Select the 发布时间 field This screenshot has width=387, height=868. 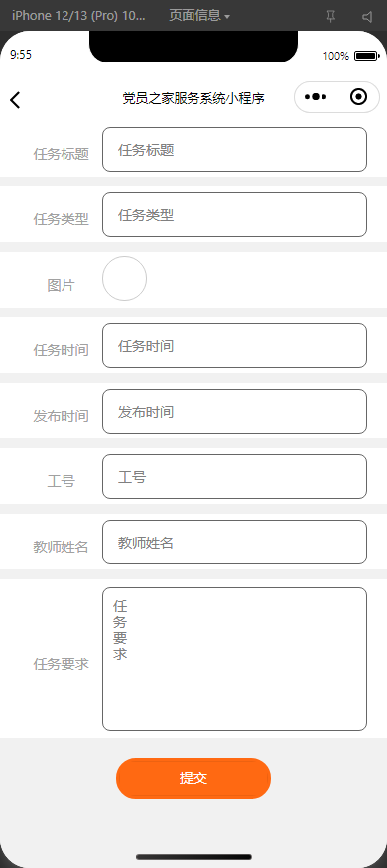tap(235, 412)
